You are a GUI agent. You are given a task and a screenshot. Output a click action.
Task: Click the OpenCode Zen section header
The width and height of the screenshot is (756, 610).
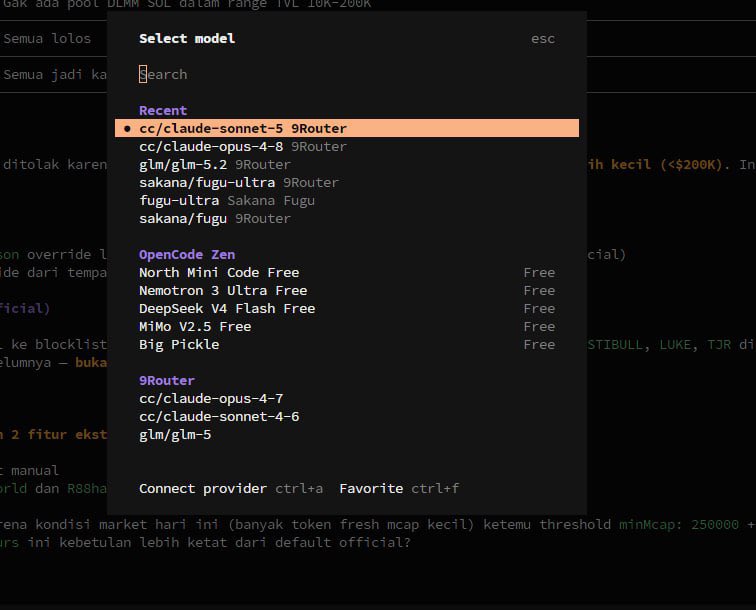pyautogui.click(x=187, y=255)
